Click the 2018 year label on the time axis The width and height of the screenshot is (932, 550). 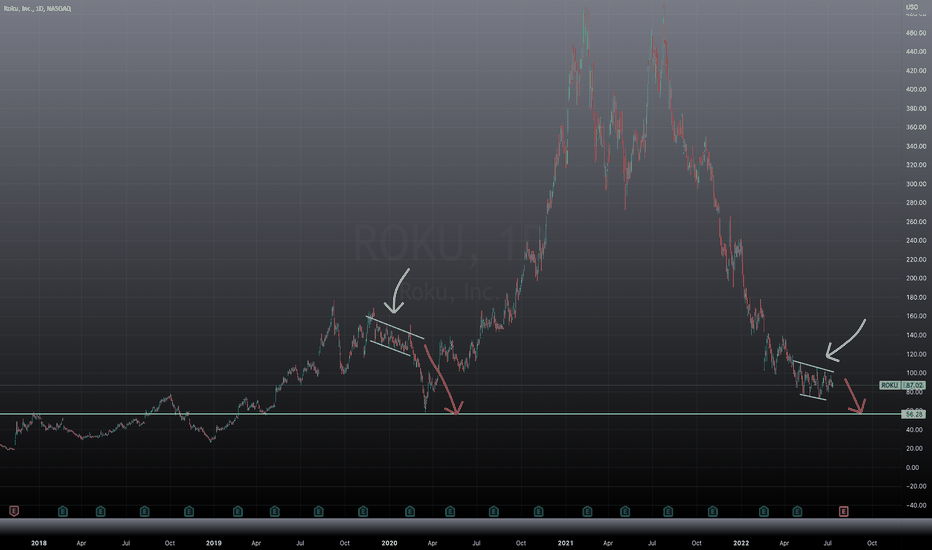pos(39,543)
